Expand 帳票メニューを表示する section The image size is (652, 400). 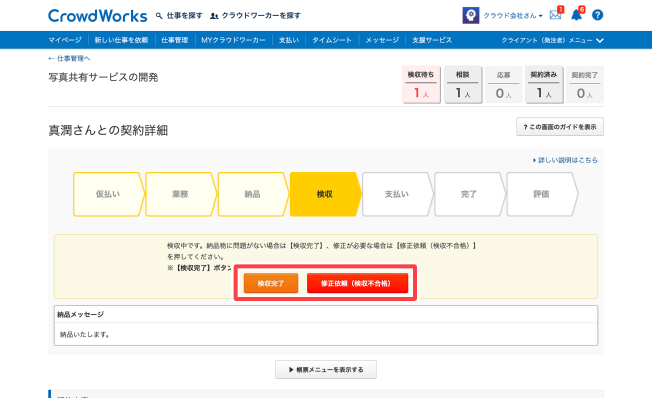(x=326, y=370)
